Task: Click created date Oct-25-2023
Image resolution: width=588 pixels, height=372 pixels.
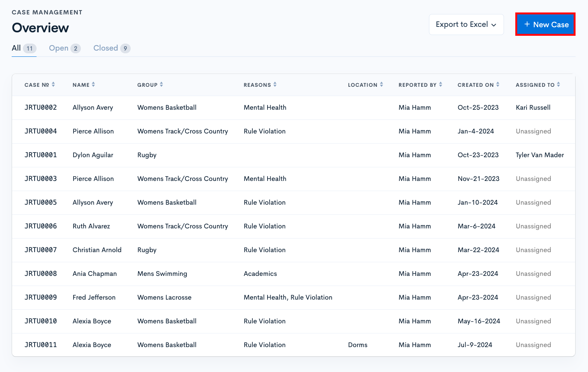Action: pos(478,107)
